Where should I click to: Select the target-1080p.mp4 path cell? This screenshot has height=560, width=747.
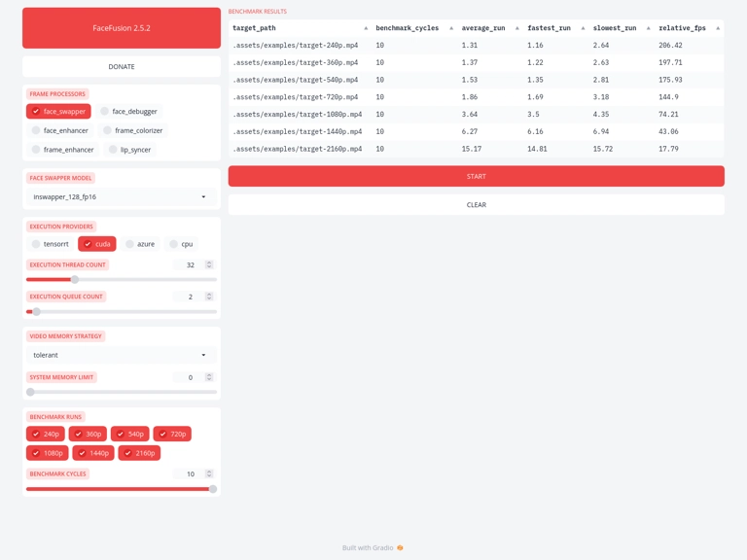coord(300,115)
